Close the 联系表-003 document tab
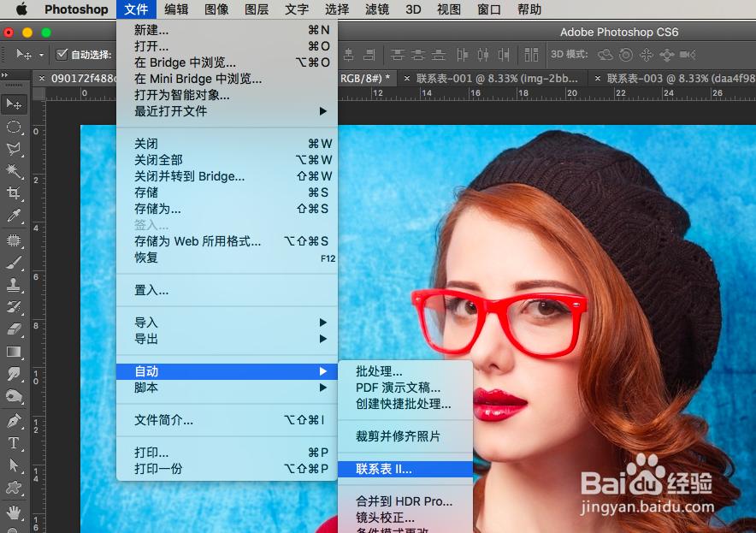This screenshot has width=756, height=533. (x=598, y=78)
